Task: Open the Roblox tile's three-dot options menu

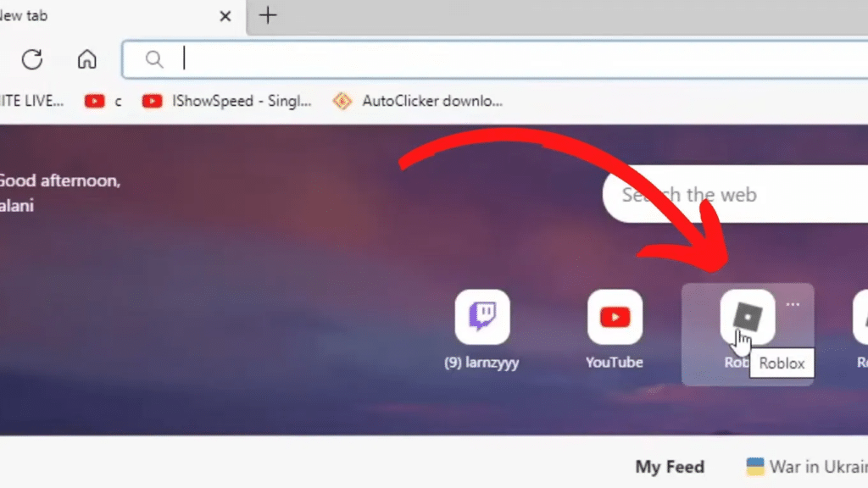Action: pos(793,304)
